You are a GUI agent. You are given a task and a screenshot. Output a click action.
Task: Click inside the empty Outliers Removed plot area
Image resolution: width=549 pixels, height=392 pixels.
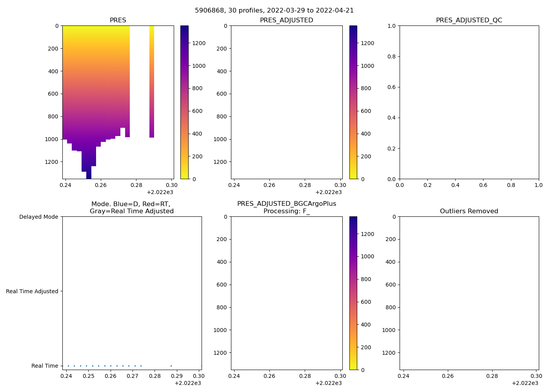click(x=469, y=293)
